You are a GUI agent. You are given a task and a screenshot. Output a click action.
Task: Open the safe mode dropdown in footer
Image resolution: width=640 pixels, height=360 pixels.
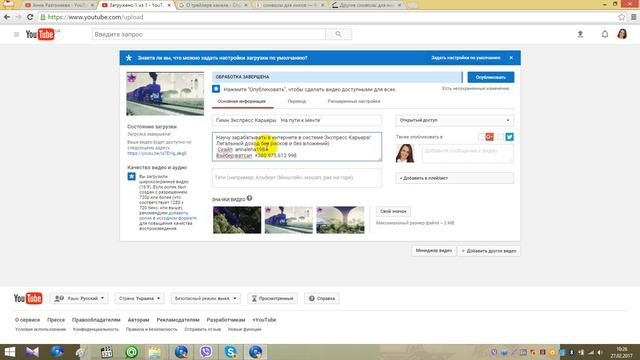pyautogui.click(x=206, y=298)
